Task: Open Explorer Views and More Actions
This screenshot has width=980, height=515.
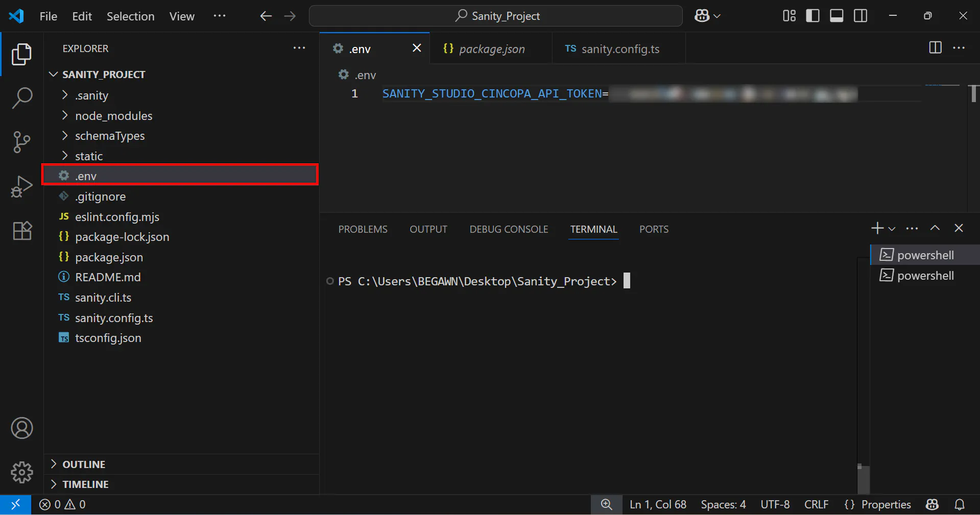Action: pyautogui.click(x=299, y=48)
